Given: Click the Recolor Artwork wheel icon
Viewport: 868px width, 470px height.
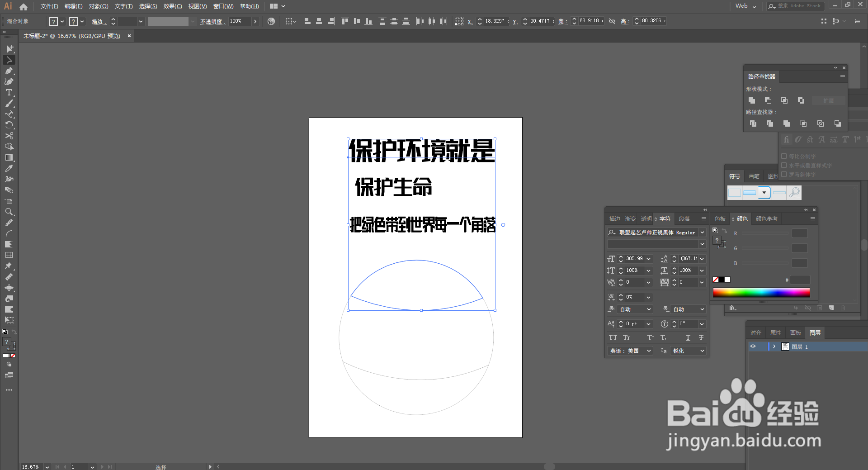Looking at the screenshot, I should pyautogui.click(x=271, y=21).
